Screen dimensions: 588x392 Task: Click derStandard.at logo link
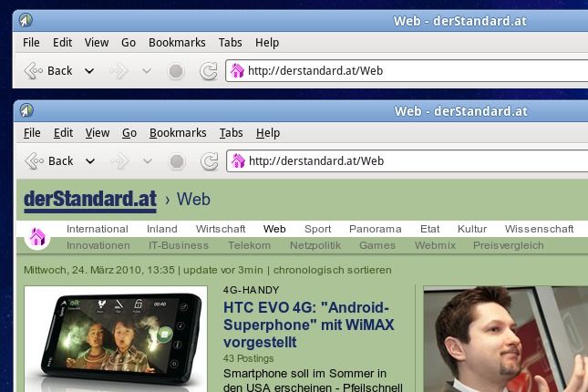pyautogui.click(x=90, y=200)
